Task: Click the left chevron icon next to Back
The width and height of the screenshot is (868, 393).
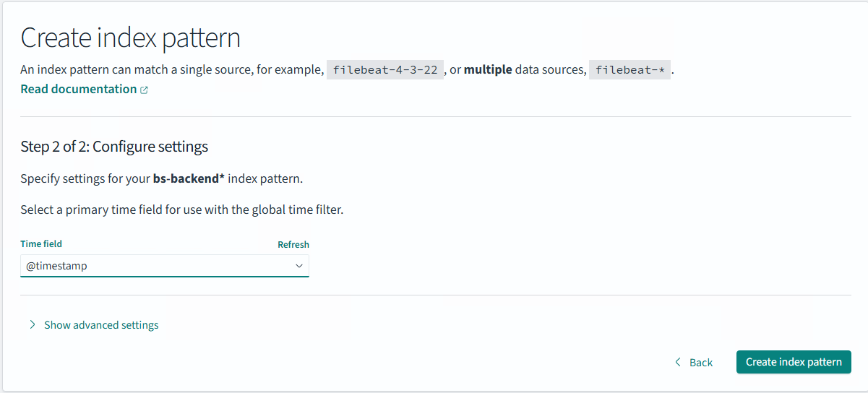Action: 678,362
